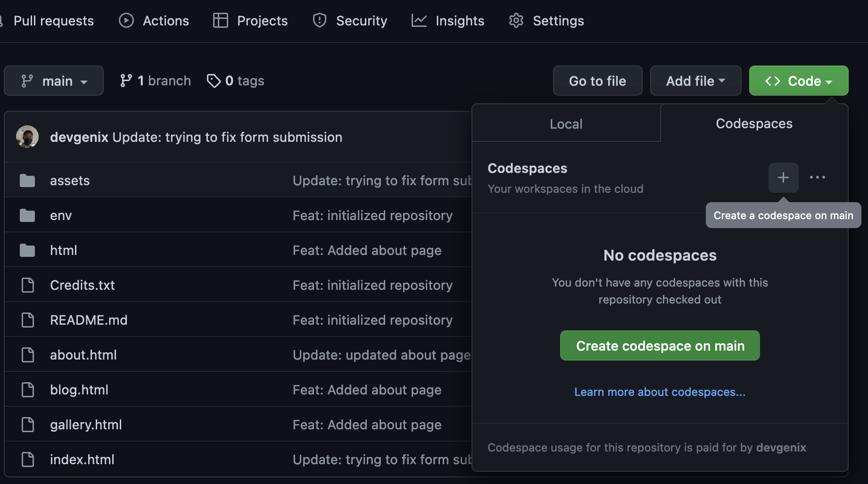Expand the main branch dropdown
868x484 pixels.
tap(54, 81)
